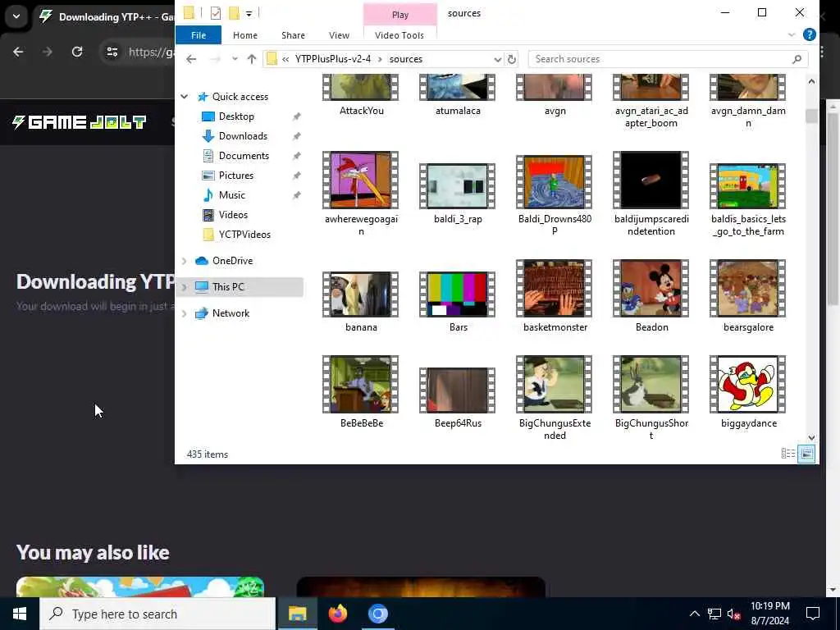Open the Video Tools ribbon tab

[399, 35]
